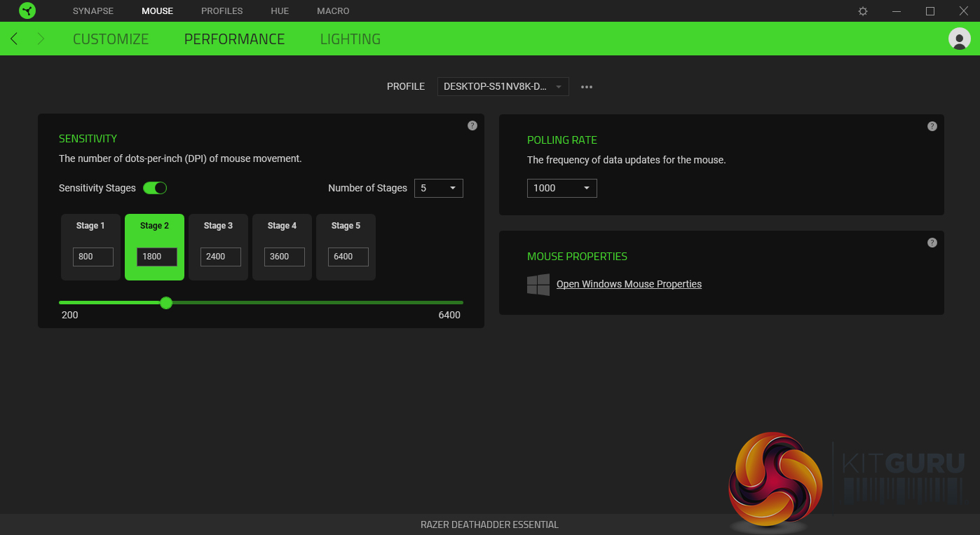Go to the Hue tab
The width and height of the screenshot is (980, 535).
coord(280,11)
